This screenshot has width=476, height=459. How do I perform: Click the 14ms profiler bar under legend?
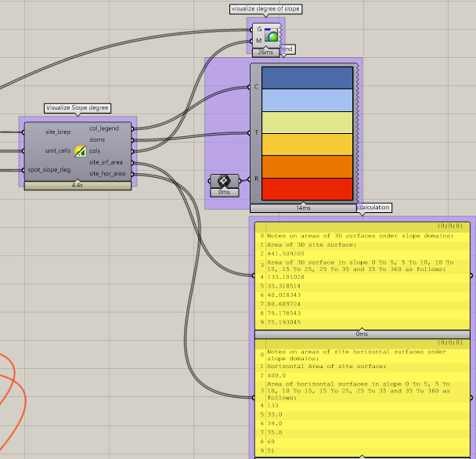(303, 208)
